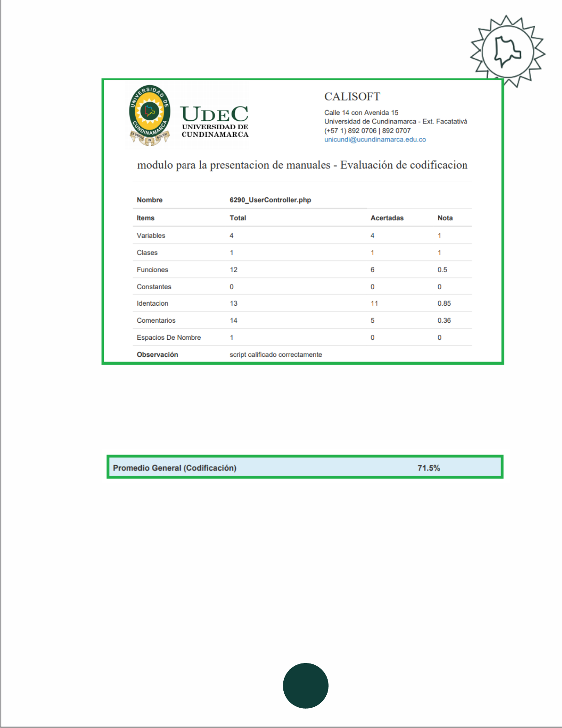Click Comentarios acertadas value 5

[372, 320]
